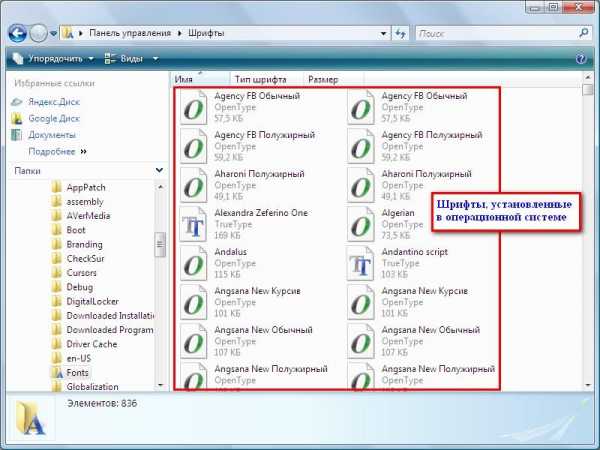The height and width of the screenshot is (450, 600).
Task: Sort by the Имя column header
Action: tap(184, 79)
